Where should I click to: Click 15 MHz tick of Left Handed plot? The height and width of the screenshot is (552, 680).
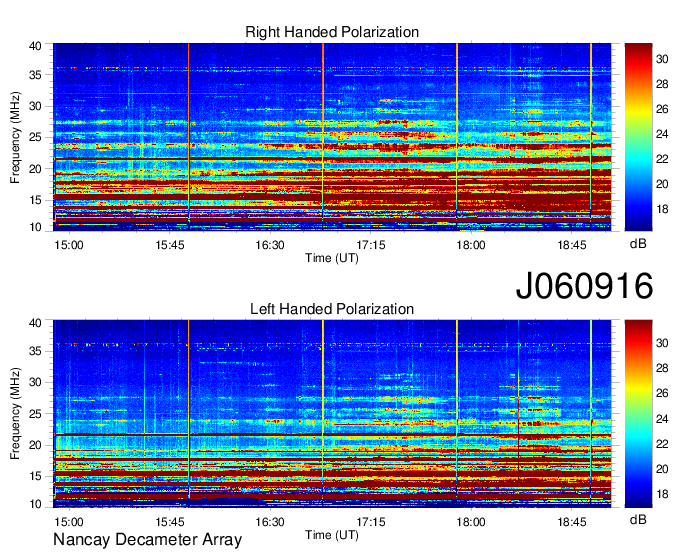pos(36,477)
